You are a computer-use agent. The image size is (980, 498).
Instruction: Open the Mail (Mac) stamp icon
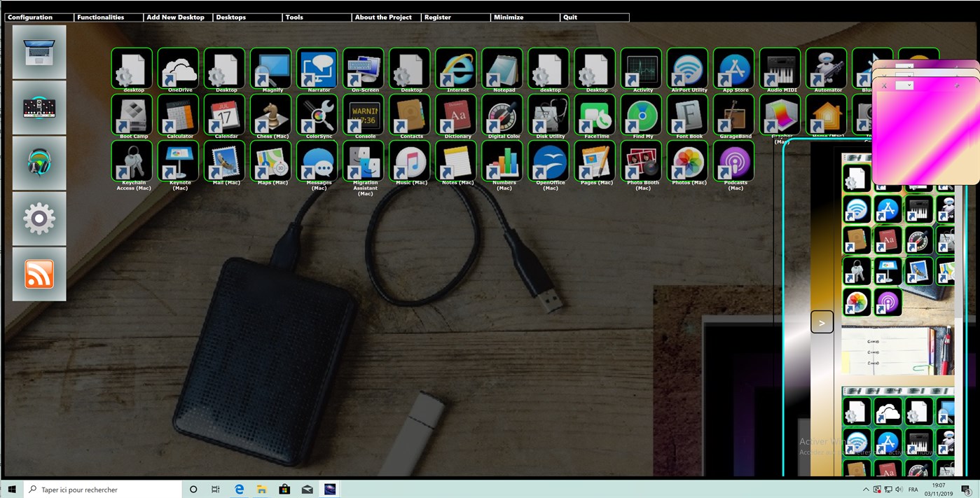click(226, 160)
